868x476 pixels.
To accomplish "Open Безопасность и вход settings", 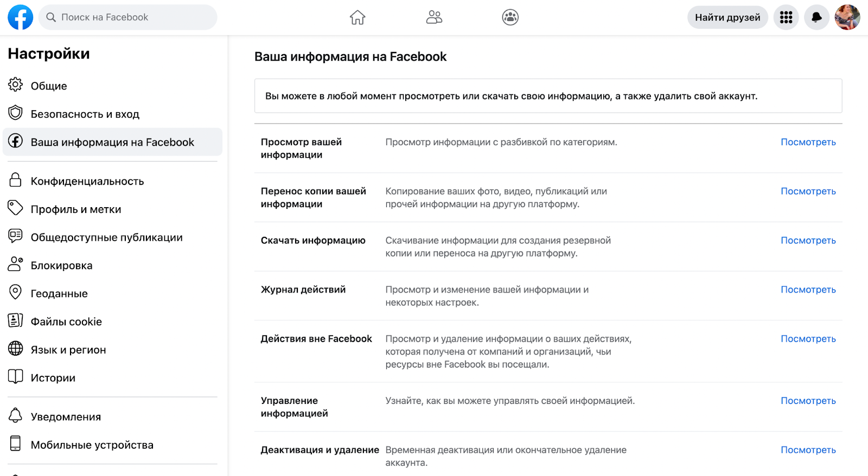I will click(x=112, y=114).
